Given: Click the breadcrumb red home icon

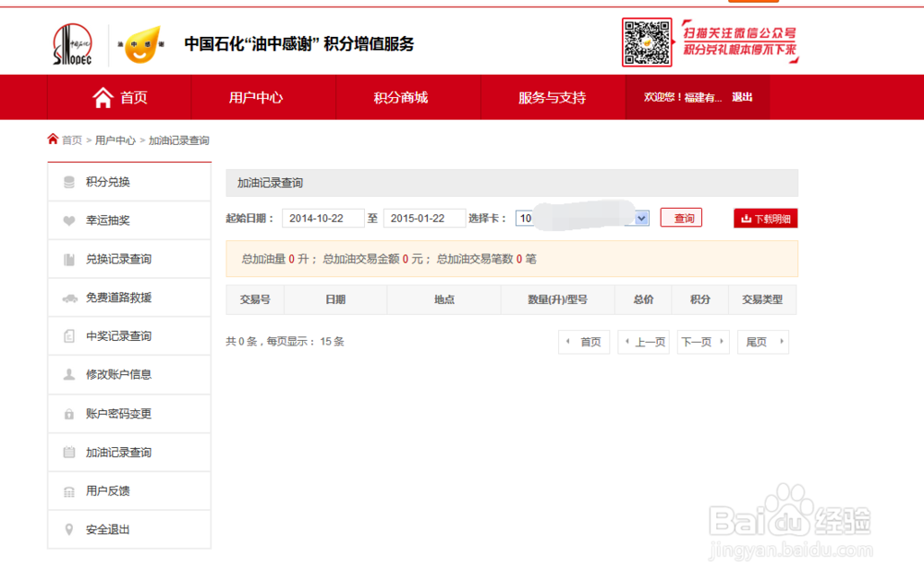Looking at the screenshot, I should tap(53, 139).
